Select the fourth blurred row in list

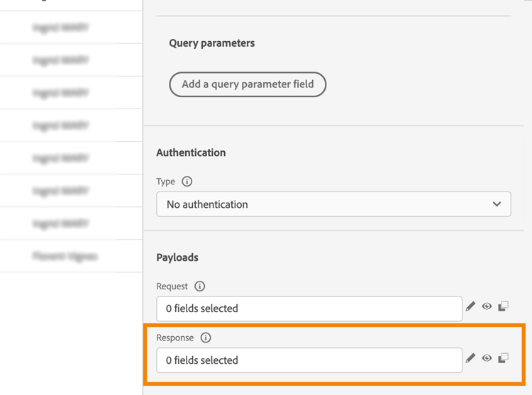(61, 126)
